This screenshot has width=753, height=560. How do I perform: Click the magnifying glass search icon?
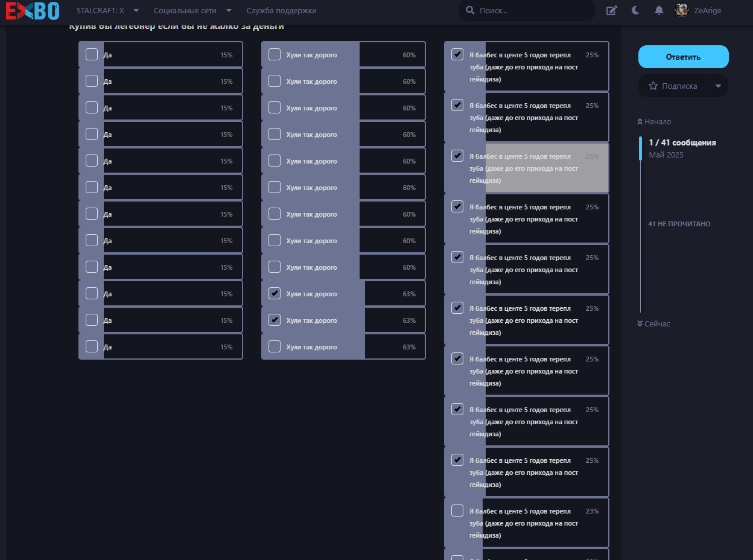coord(470,11)
